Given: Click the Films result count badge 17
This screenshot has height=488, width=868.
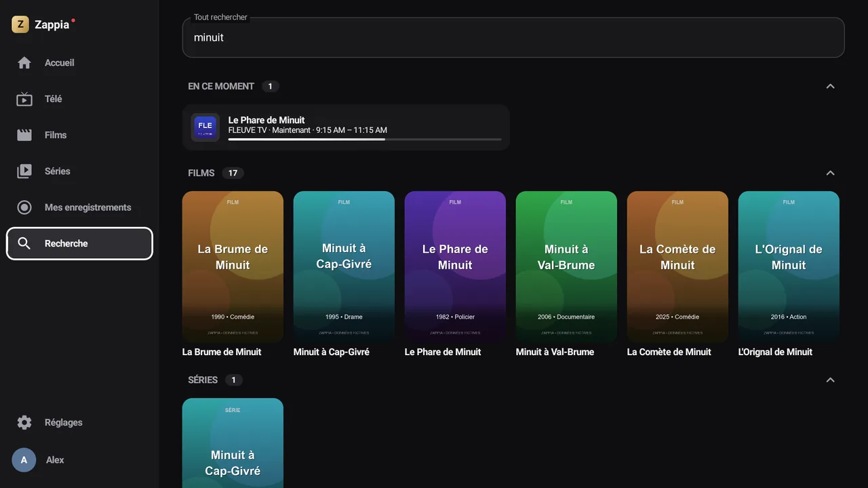Looking at the screenshot, I should 233,173.
